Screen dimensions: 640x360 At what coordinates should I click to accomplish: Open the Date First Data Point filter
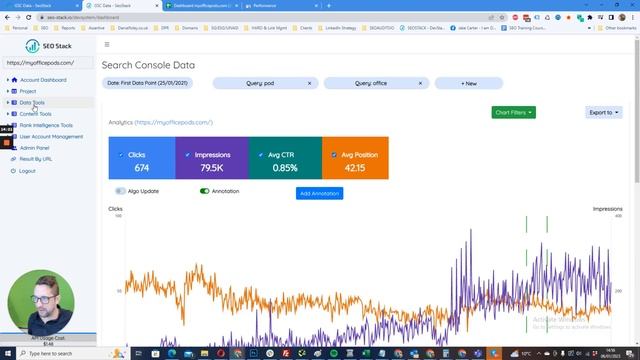click(147, 83)
